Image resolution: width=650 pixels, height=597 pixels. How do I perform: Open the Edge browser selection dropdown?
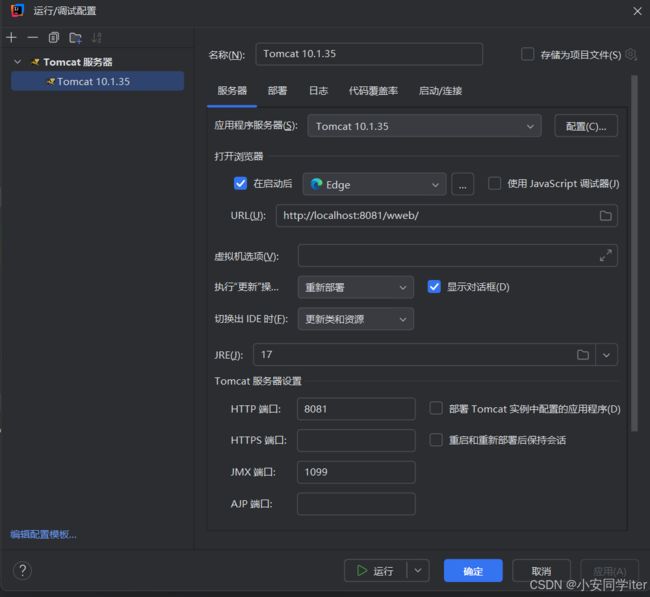tap(374, 184)
